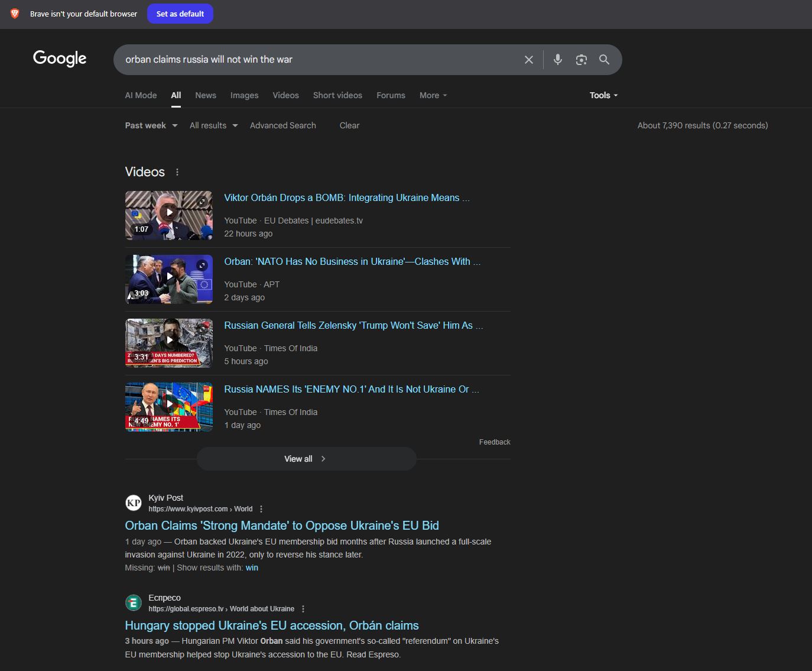Viewport: 812px width, 671px height.
Task: Expand the More search categories dropdown
Action: [x=433, y=95]
